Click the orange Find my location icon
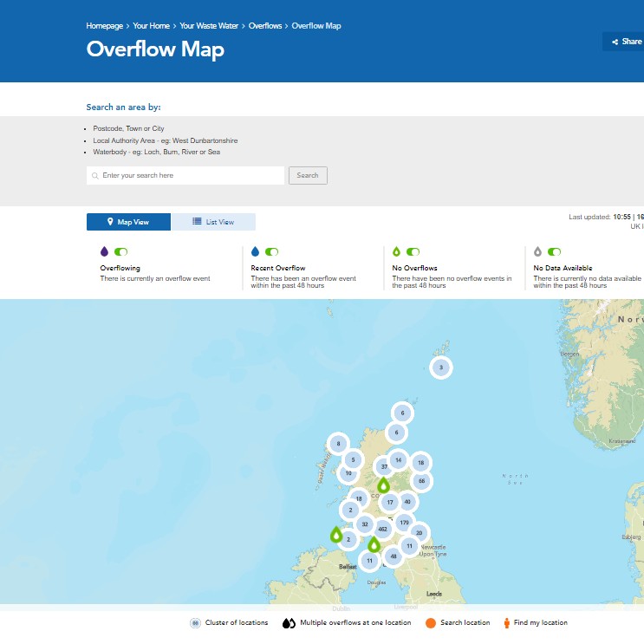Viewport: 644px width, 644px height. pyautogui.click(x=507, y=623)
